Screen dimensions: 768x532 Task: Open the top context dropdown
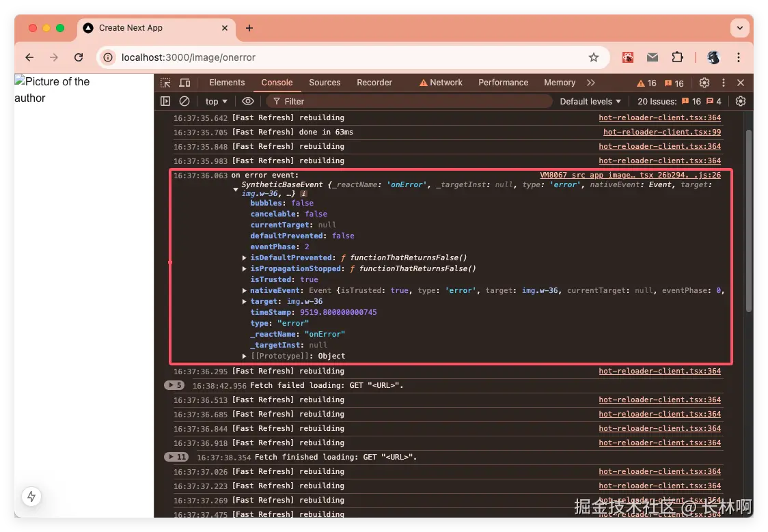click(x=216, y=101)
